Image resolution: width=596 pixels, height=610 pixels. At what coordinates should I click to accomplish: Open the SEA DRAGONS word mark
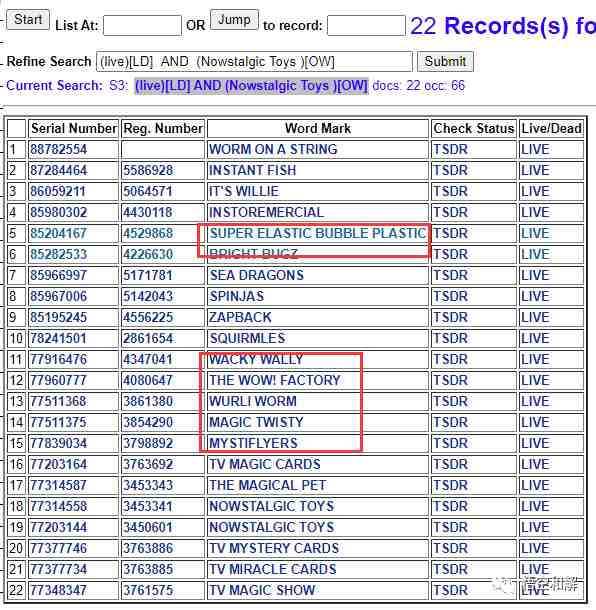[257, 275]
